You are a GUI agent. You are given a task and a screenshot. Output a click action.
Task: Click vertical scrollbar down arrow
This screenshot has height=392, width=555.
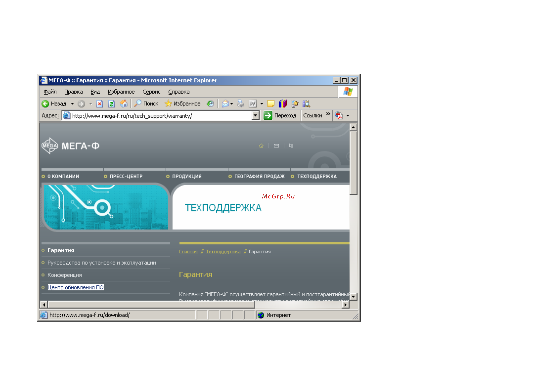tap(353, 296)
